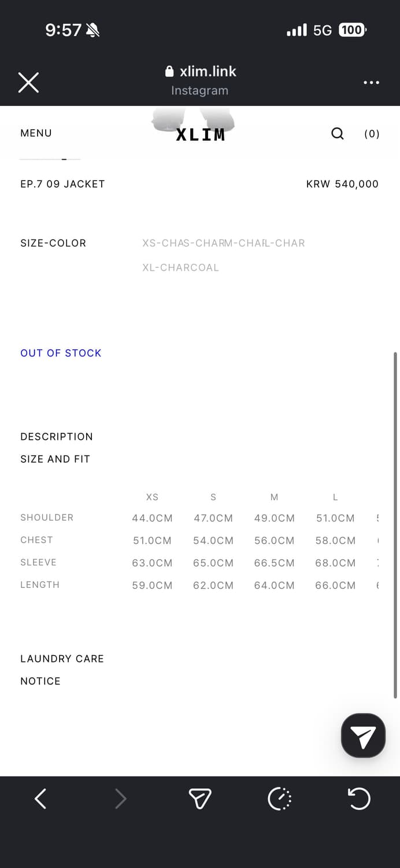Tap the OUT OF STOCK label

click(x=61, y=353)
